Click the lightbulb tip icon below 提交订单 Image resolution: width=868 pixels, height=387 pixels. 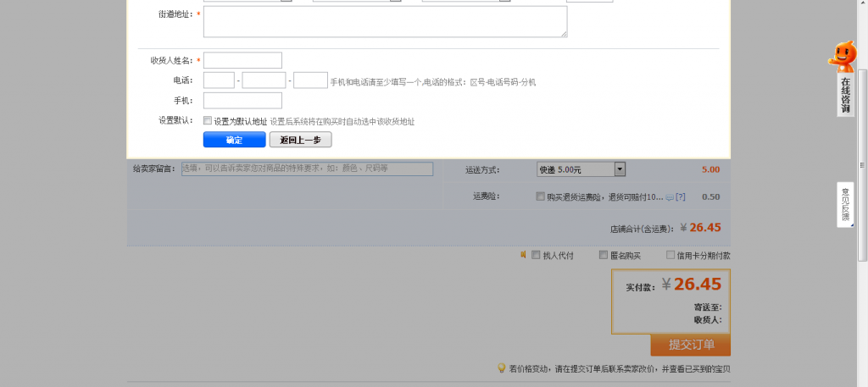pos(502,368)
